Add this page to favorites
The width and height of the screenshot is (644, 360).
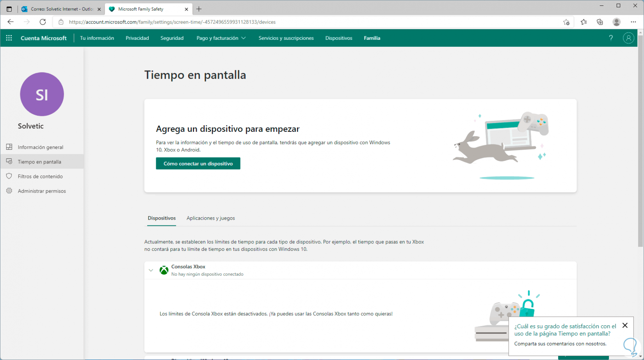click(566, 22)
